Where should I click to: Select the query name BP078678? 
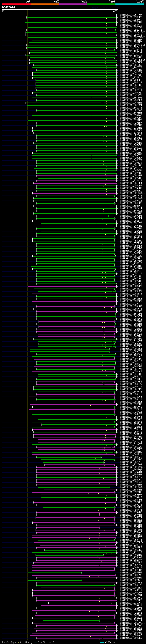pyautogui.click(x=8, y=7)
